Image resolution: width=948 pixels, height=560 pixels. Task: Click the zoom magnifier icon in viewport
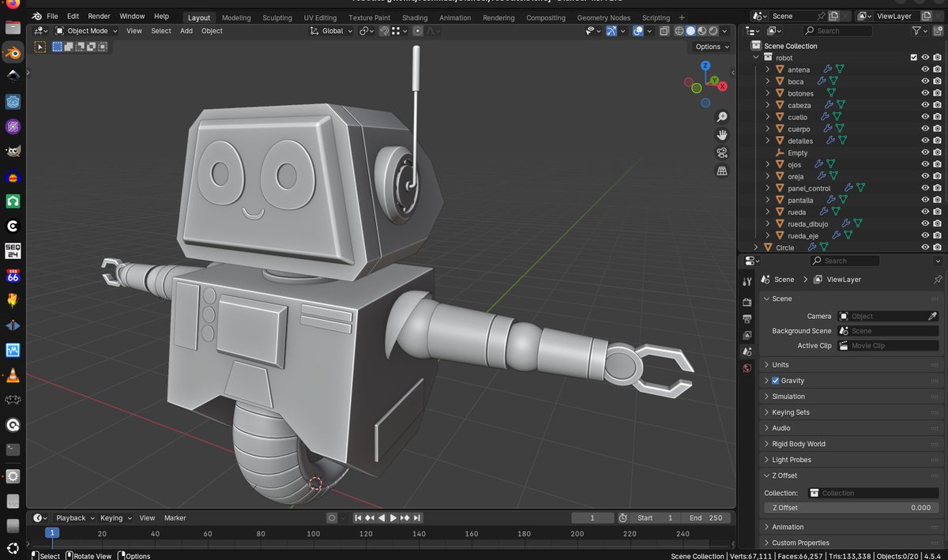pos(721,116)
